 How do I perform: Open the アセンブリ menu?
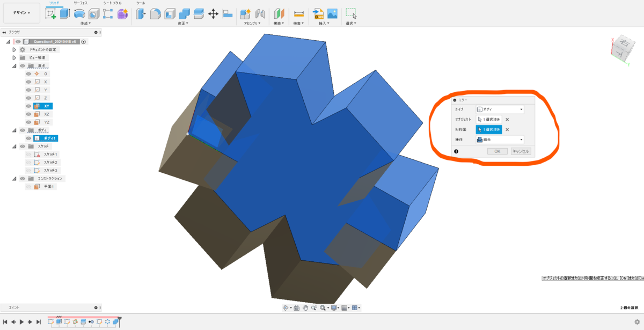tap(252, 24)
